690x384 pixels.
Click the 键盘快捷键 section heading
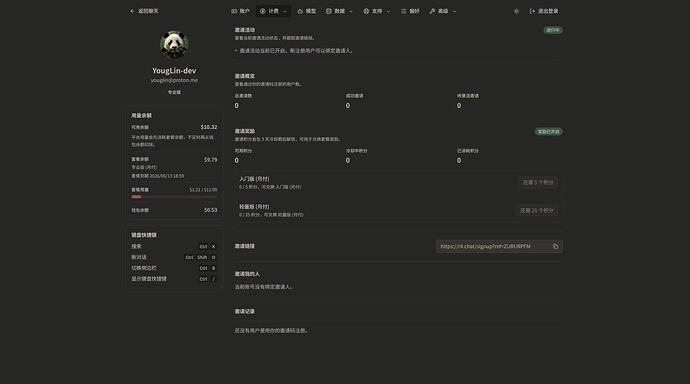pyautogui.click(x=144, y=235)
